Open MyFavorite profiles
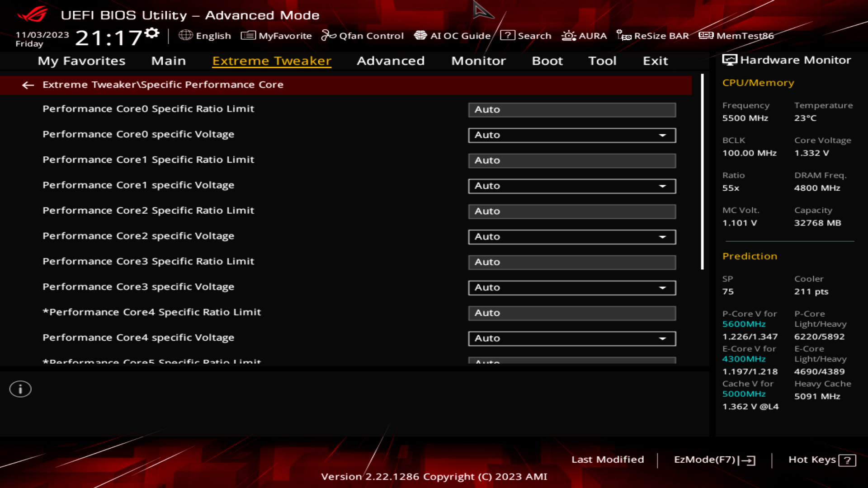The width and height of the screenshot is (868, 488). pyautogui.click(x=276, y=35)
